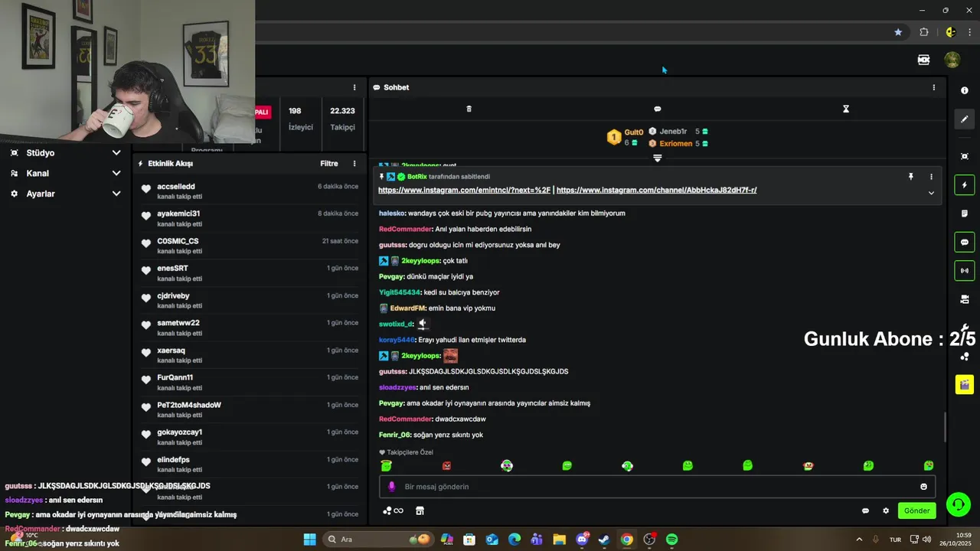Open halesko's username in chat
Screen dimensions: 980x551
(391, 213)
